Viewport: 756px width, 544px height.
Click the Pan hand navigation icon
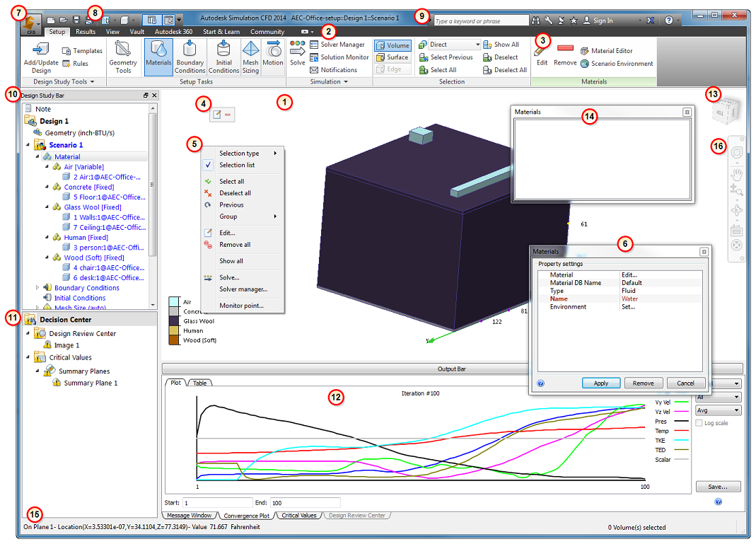point(736,173)
